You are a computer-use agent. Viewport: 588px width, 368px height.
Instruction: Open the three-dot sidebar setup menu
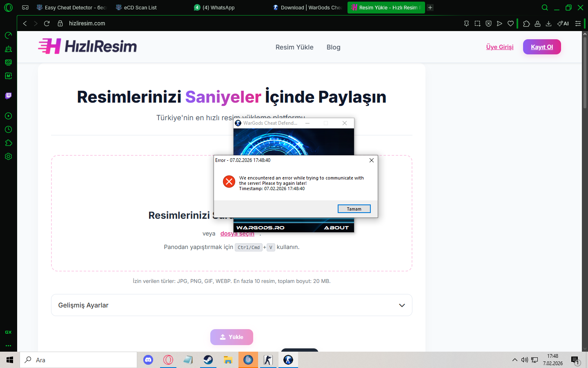click(x=8, y=346)
